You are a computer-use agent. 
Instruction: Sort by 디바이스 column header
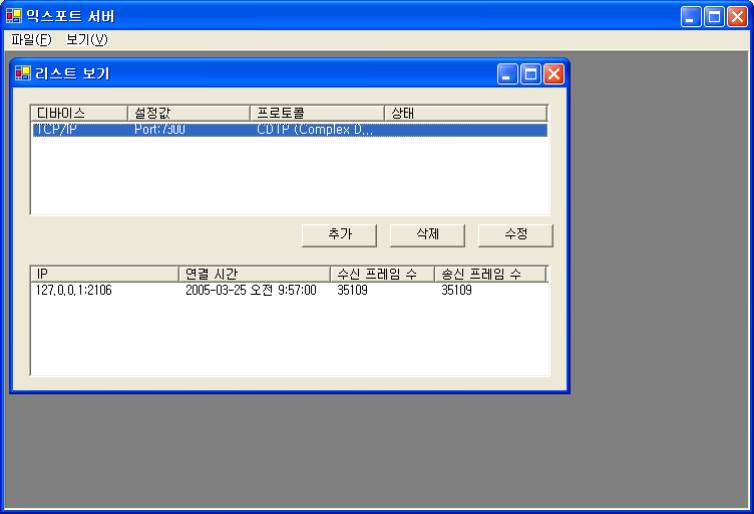coord(79,113)
